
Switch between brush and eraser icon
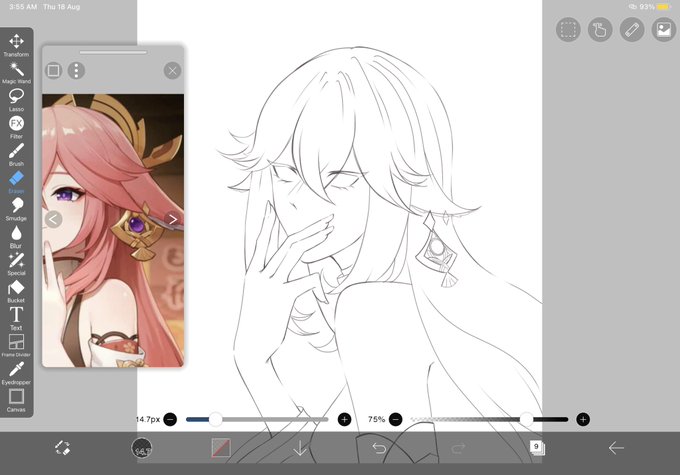[x=62, y=448]
